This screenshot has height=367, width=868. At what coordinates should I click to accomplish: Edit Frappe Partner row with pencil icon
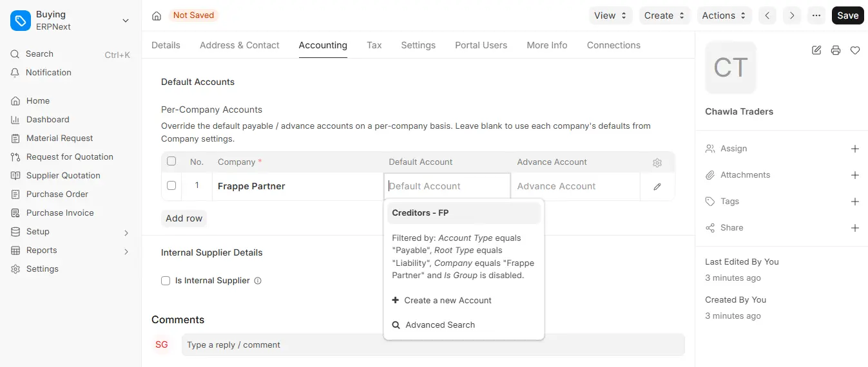657,187
